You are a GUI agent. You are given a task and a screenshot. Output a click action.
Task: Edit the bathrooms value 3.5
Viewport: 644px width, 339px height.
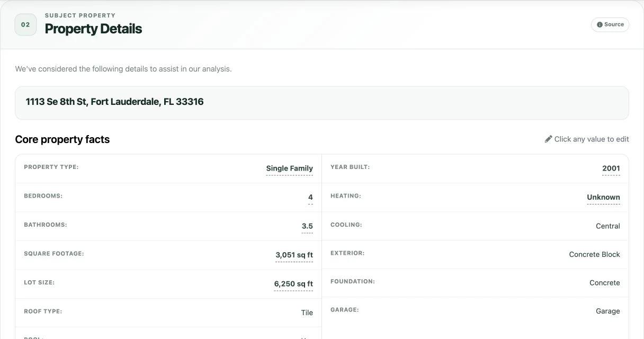307,226
